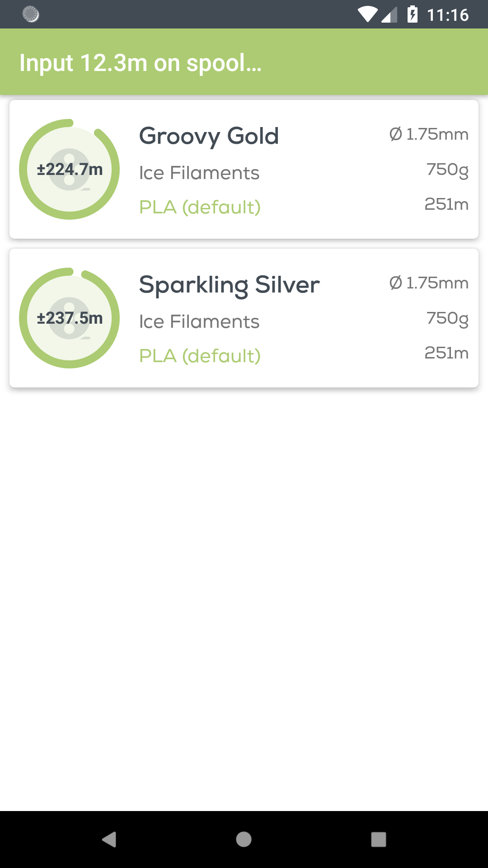Select the Sparkling Silver spool name

pyautogui.click(x=229, y=285)
